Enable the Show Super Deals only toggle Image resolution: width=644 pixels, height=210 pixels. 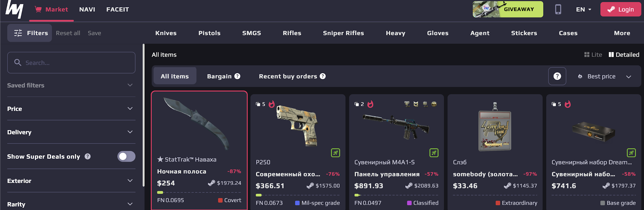coord(126,156)
